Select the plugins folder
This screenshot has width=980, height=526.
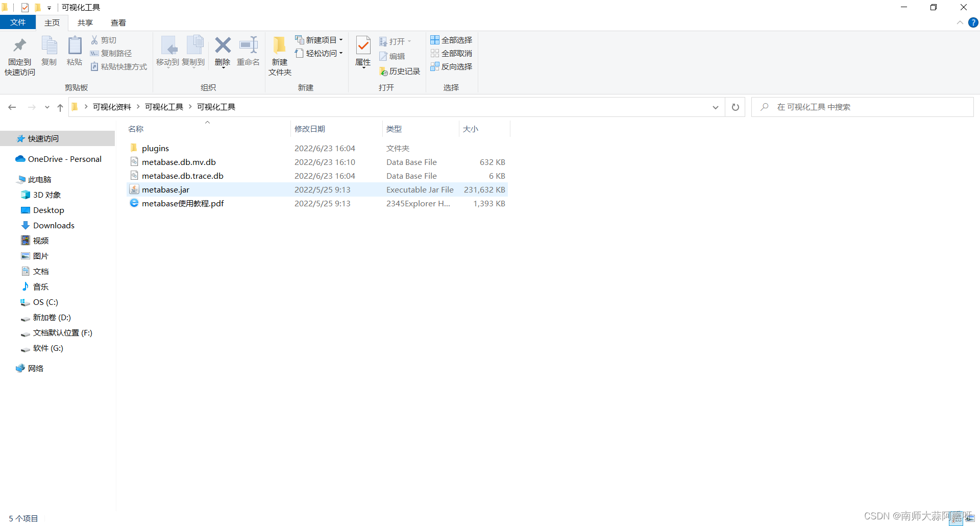click(x=317, y=148)
